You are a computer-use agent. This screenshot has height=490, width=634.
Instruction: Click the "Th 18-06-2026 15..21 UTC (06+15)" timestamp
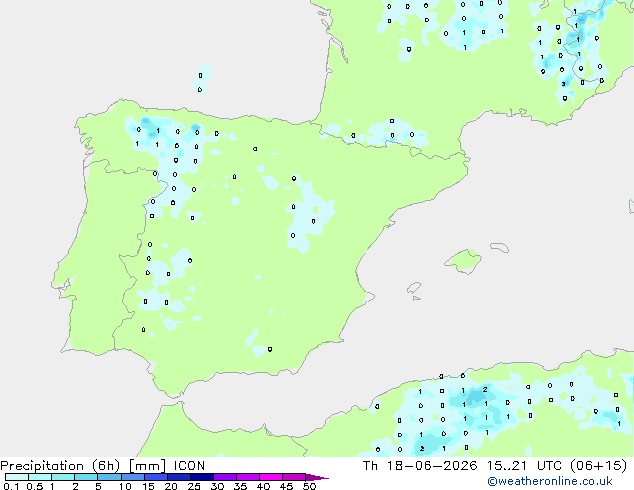495,466
